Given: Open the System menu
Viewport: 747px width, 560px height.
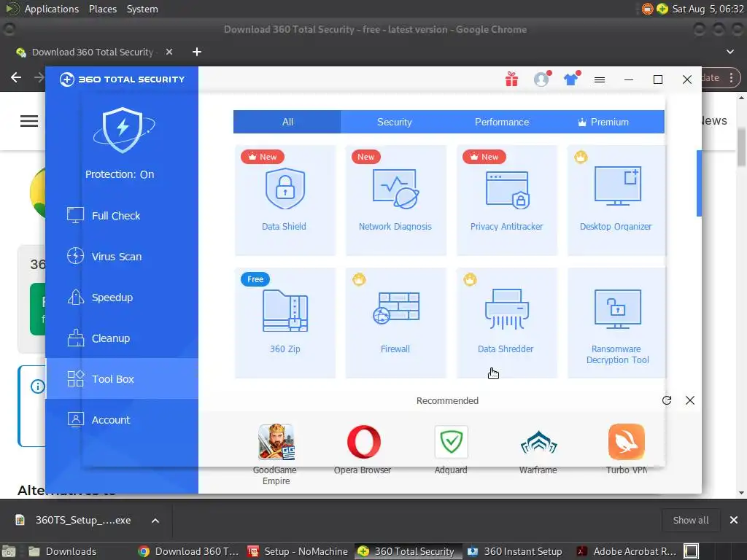Looking at the screenshot, I should click(x=142, y=9).
